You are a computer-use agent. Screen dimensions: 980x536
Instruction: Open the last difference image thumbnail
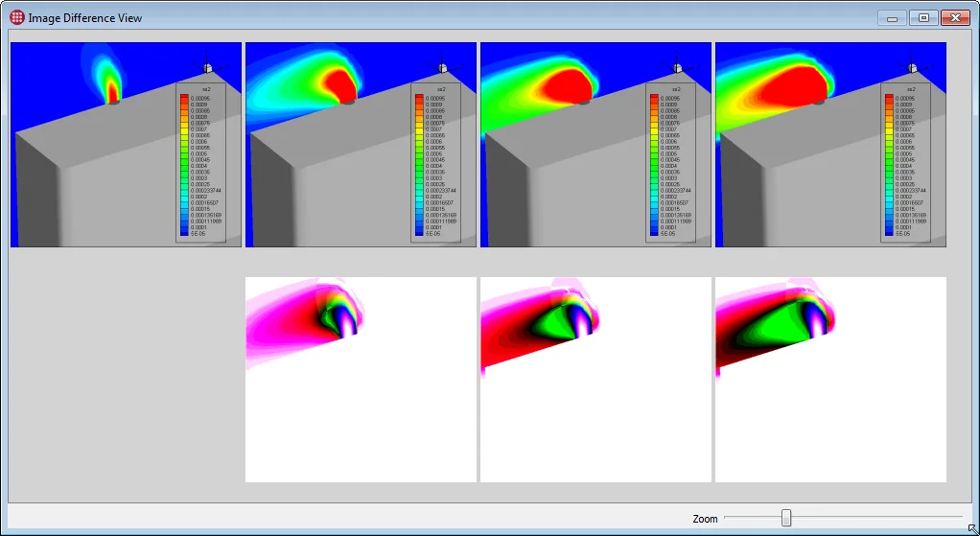click(830, 379)
